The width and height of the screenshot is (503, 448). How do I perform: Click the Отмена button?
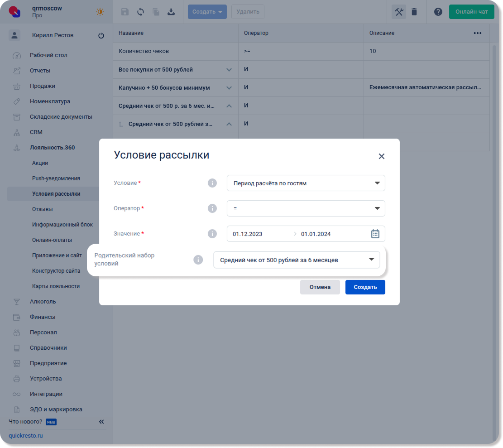pyautogui.click(x=320, y=287)
